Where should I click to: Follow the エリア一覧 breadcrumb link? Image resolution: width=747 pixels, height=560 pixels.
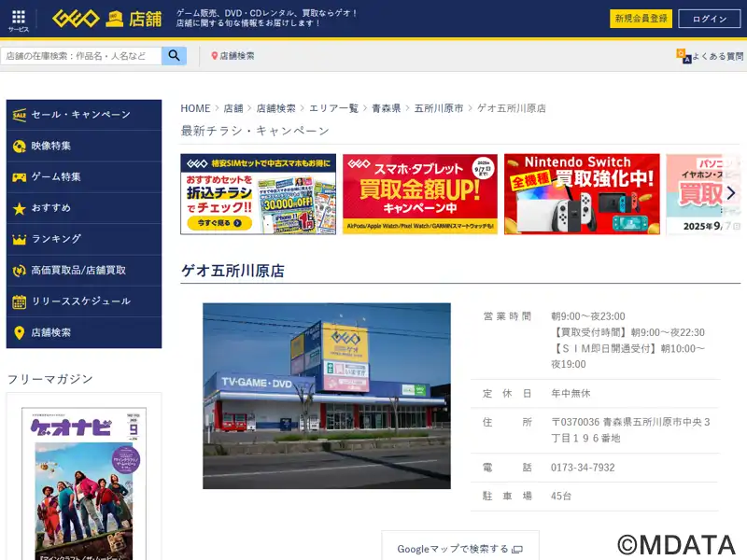(x=333, y=108)
